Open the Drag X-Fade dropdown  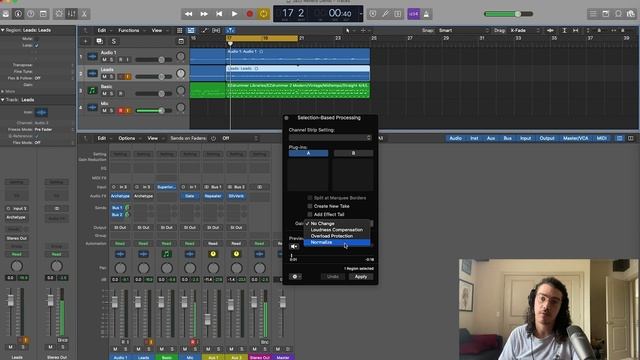(x=524, y=30)
